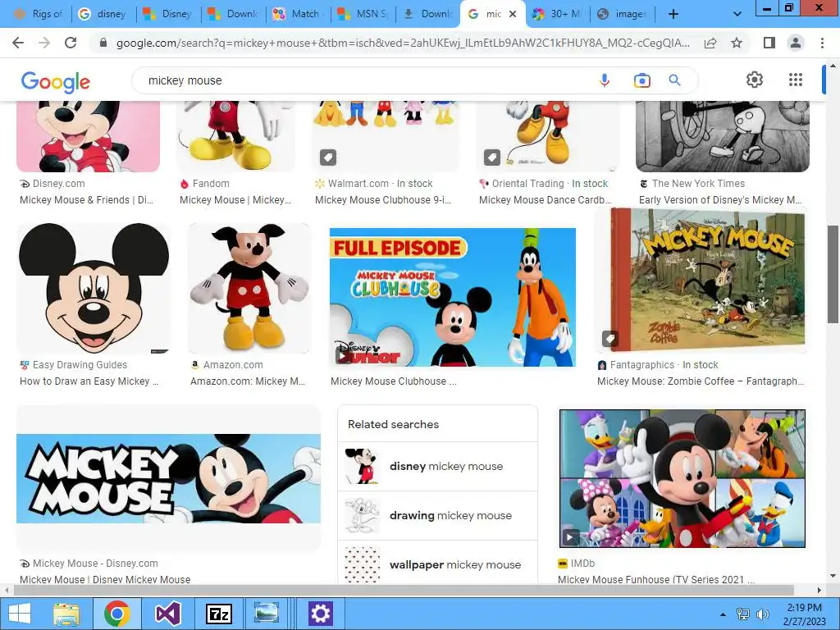840x630 pixels.
Task: Open the Full Episode Clubhouse video thumbnail
Action: 453,297
